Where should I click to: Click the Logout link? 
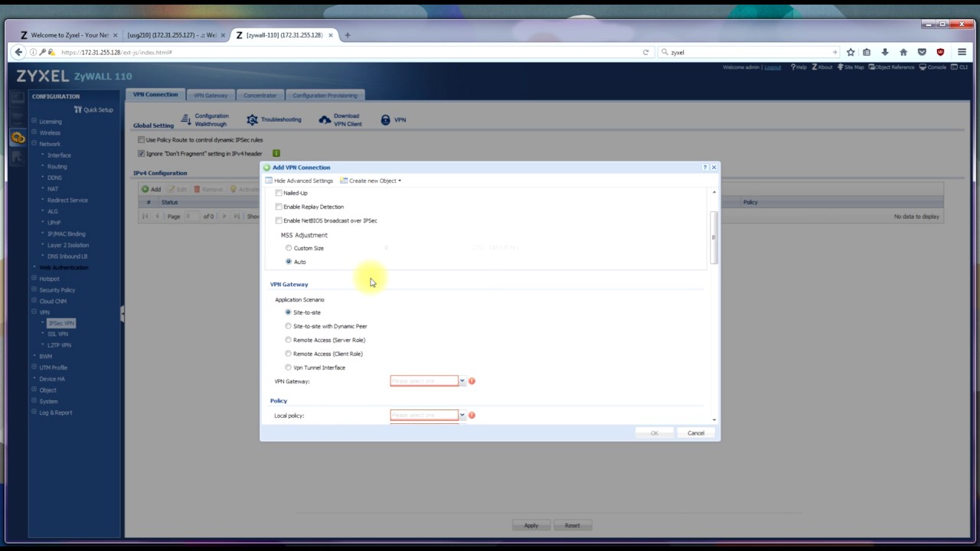click(773, 67)
